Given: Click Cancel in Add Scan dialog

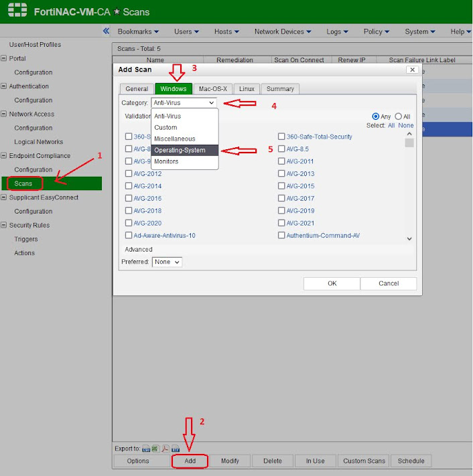Looking at the screenshot, I should click(389, 283).
